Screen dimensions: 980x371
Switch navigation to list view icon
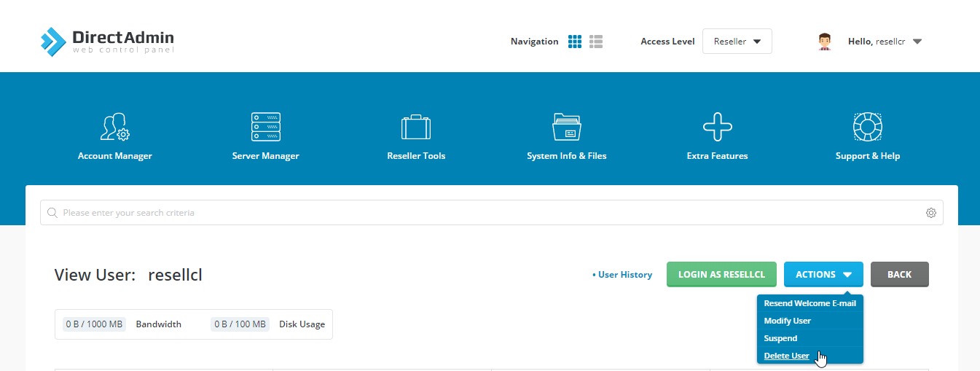596,42
